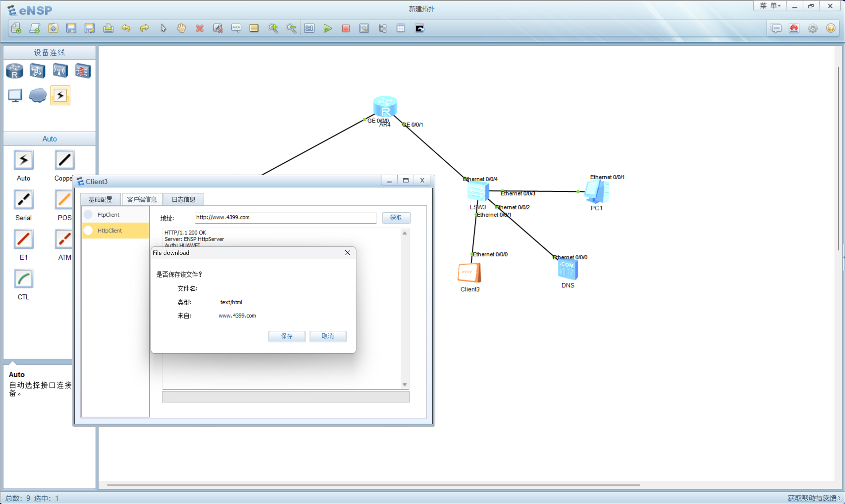Select the WLAN device category
845x504 pixels.
pos(60,71)
